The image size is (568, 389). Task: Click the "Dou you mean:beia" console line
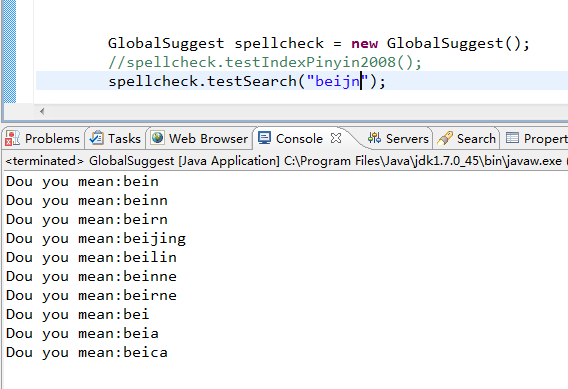82,334
